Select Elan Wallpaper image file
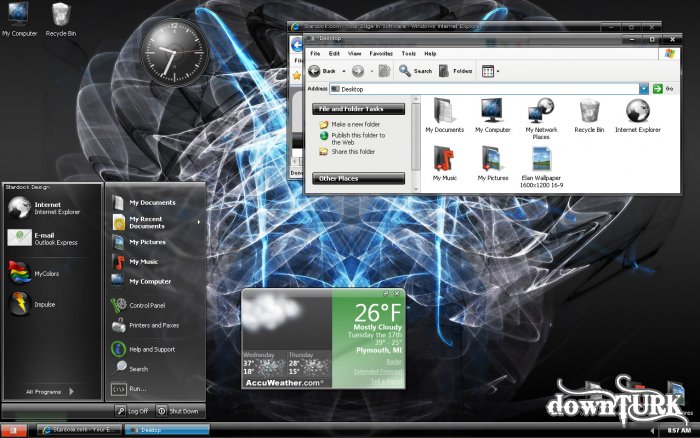The width and height of the screenshot is (700, 438). point(542,167)
